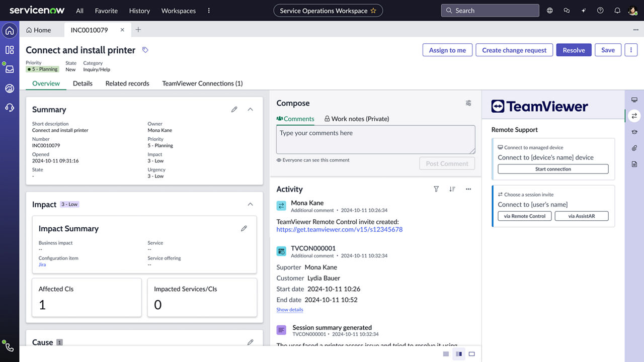Open the headset support icon in left sidebar

[x=10, y=107]
